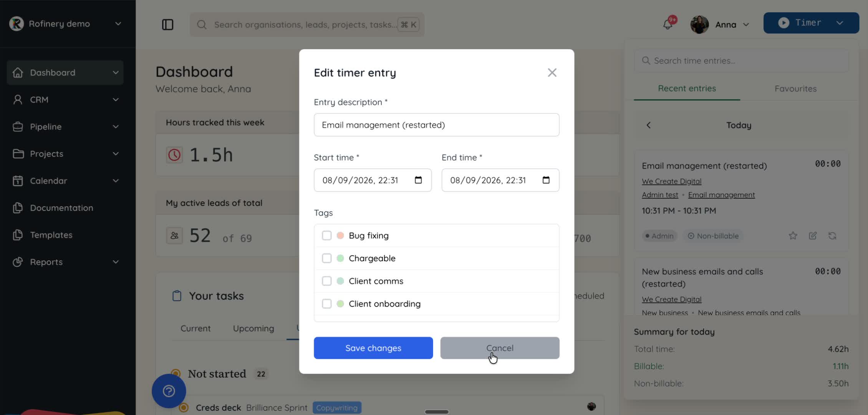This screenshot has width=868, height=415.
Task: Check the Client comms tag
Action: click(x=326, y=281)
